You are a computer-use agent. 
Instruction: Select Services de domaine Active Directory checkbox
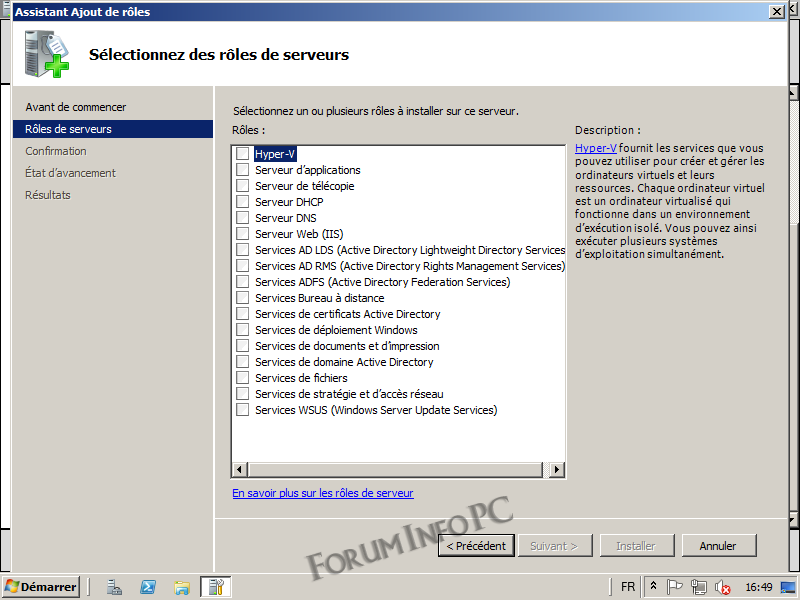pos(243,361)
